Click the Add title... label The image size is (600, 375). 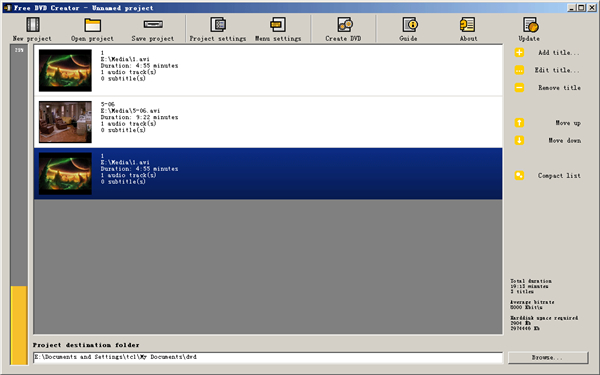click(559, 52)
